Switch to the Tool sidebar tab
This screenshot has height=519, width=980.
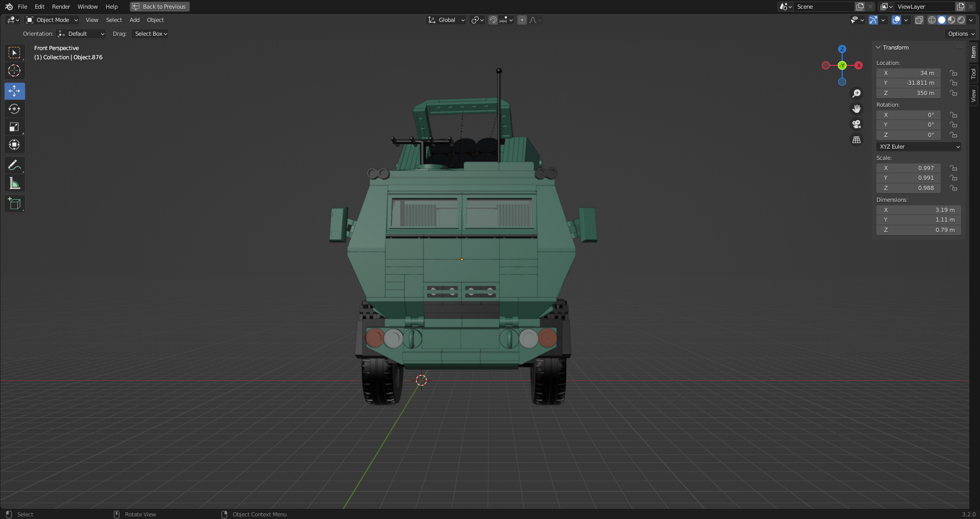click(974, 74)
